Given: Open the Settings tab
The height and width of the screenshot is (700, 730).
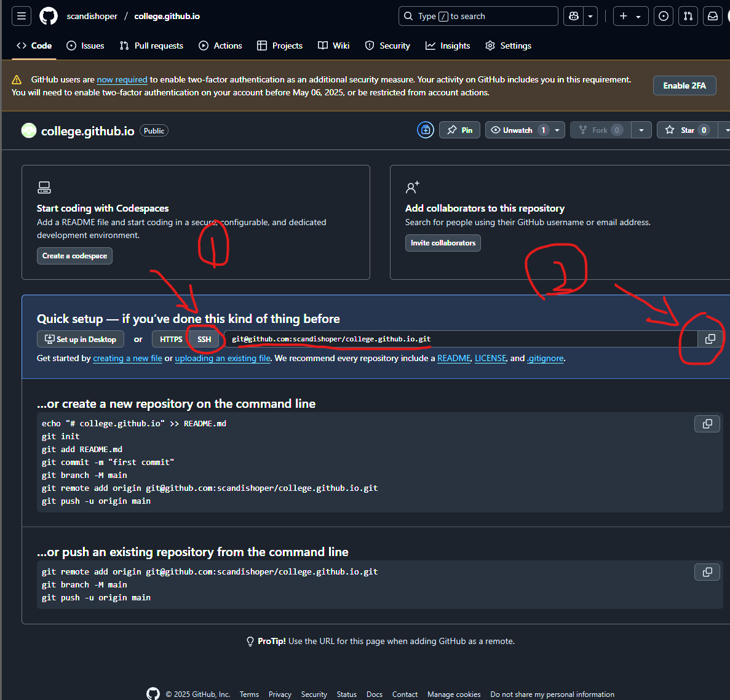Looking at the screenshot, I should pos(508,46).
